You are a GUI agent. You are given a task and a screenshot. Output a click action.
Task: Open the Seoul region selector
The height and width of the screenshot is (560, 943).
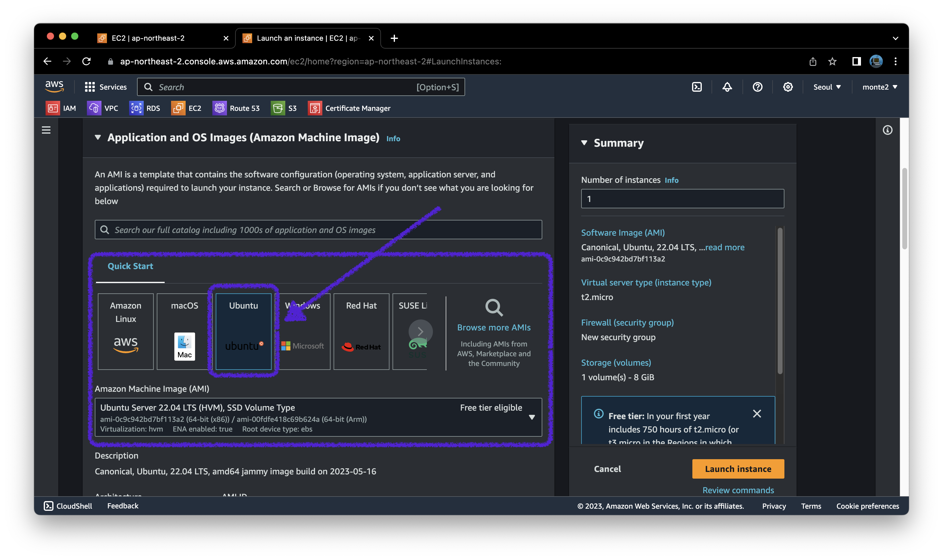(x=827, y=87)
